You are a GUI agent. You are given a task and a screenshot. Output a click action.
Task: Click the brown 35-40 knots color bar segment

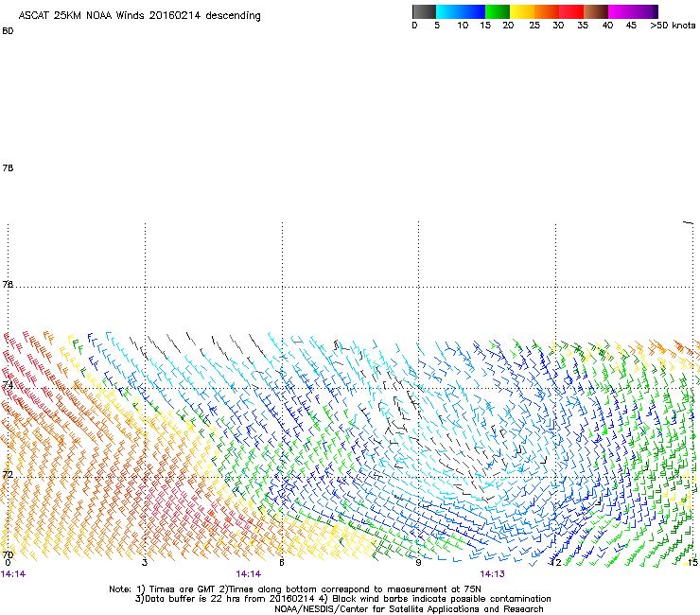click(x=596, y=11)
